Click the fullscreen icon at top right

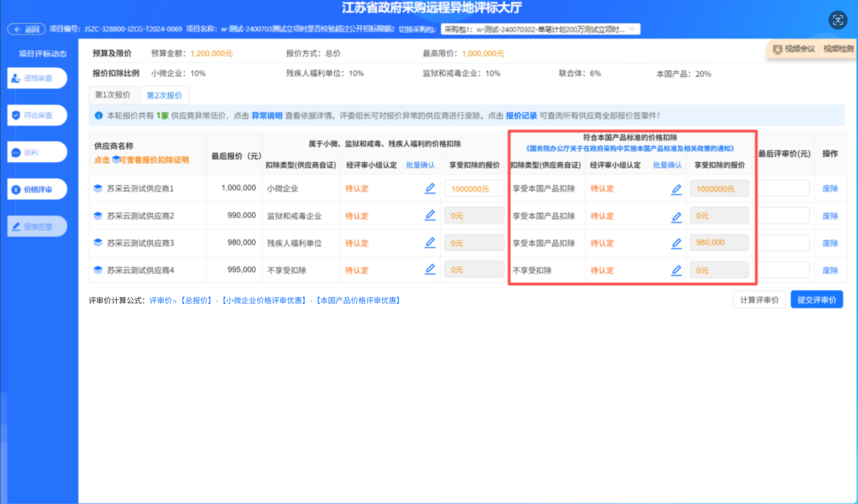point(838,20)
